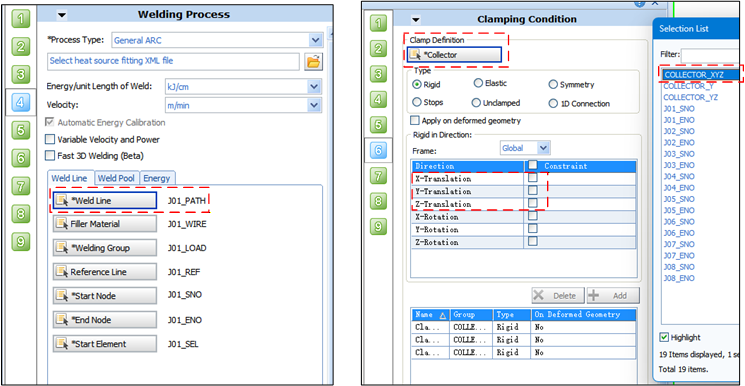Go to step 8 in Welding Process sidebar
745x386 pixels.
20,214
